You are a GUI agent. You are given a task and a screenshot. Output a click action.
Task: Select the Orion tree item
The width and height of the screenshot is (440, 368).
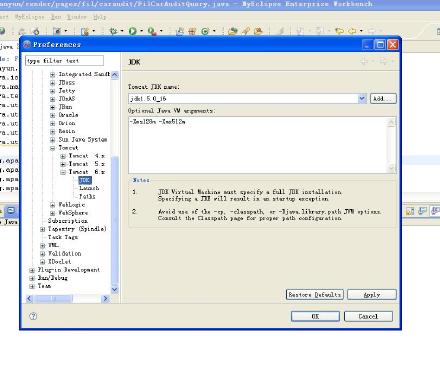point(67,123)
